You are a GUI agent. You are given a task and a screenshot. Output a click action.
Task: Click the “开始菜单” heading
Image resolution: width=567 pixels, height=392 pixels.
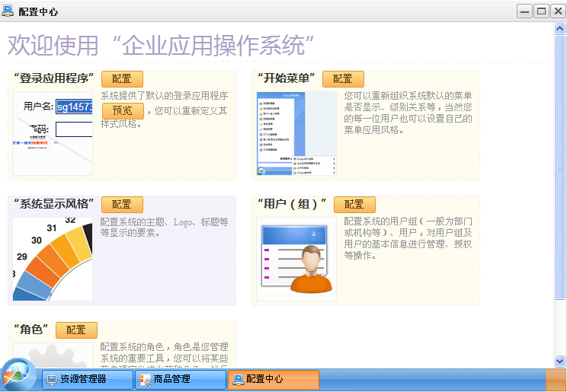[286, 78]
